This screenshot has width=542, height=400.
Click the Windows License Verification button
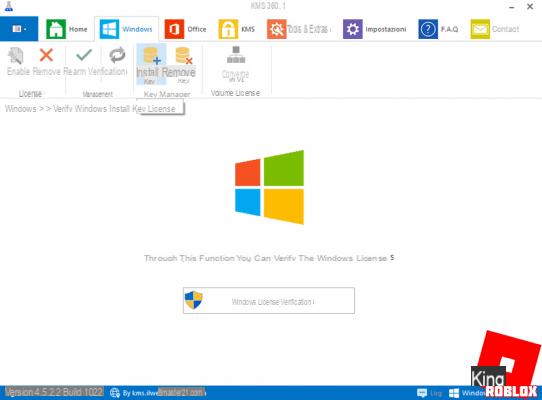[x=269, y=300]
